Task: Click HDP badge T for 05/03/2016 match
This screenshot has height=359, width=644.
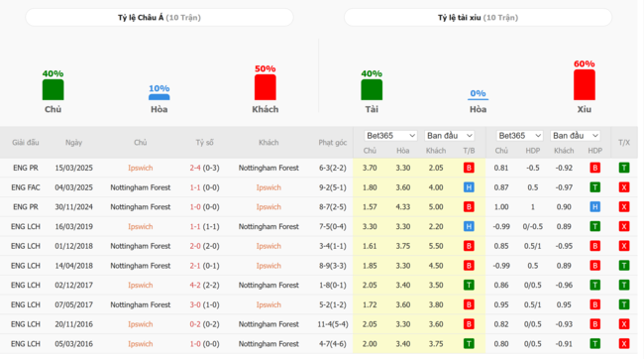Action: pyautogui.click(x=594, y=344)
